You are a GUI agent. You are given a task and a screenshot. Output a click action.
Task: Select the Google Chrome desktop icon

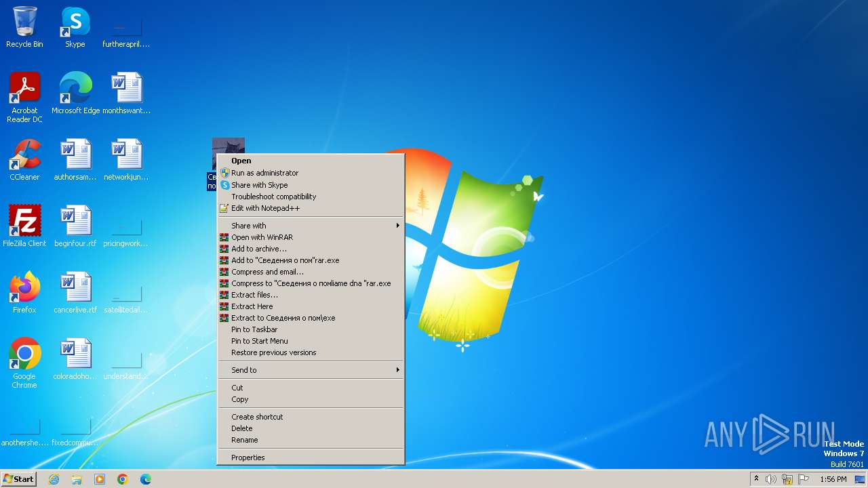click(24, 363)
